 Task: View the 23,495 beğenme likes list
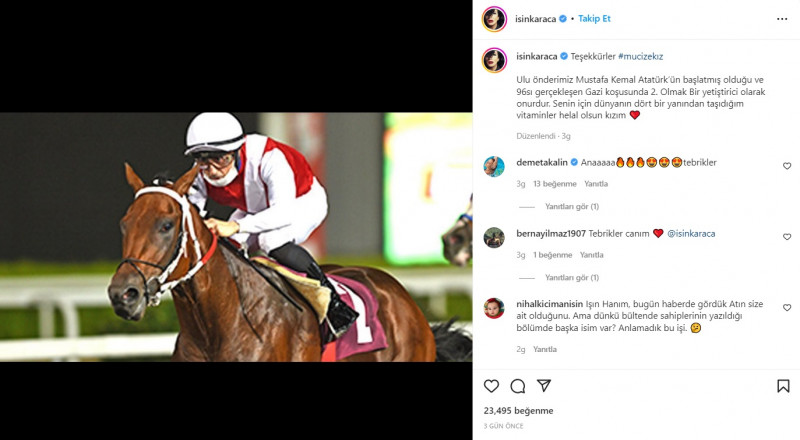(x=518, y=410)
